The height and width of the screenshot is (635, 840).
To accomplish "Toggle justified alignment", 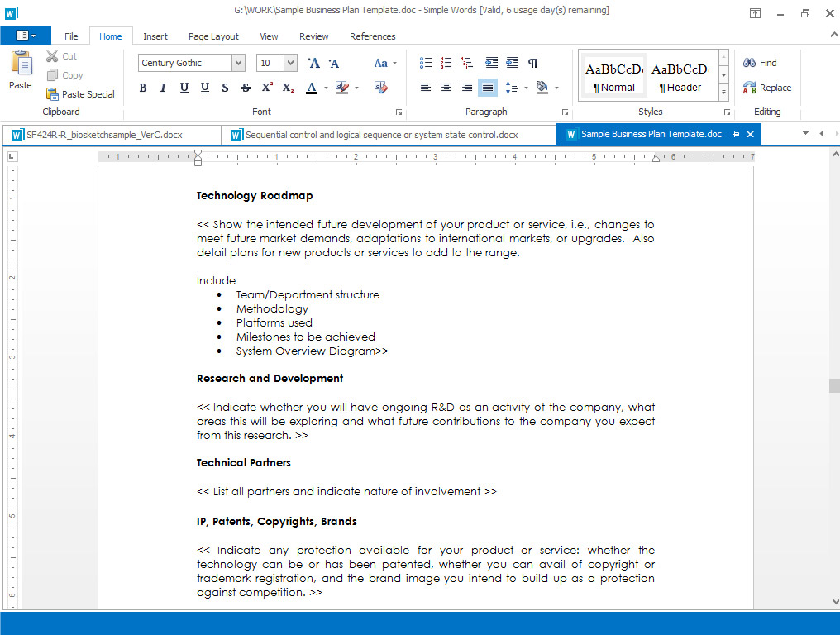I will coord(488,88).
